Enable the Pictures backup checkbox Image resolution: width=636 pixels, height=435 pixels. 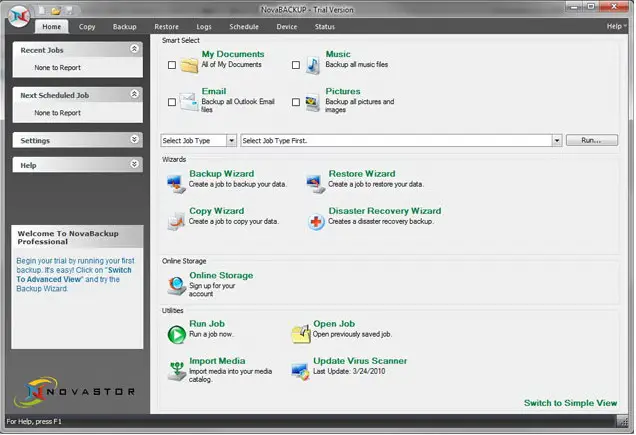click(x=296, y=102)
